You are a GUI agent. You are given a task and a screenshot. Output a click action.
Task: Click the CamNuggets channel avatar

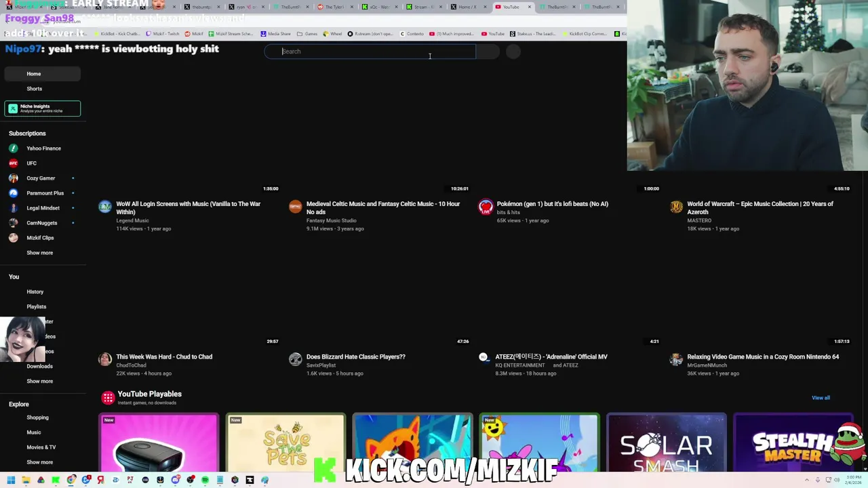tap(13, 223)
